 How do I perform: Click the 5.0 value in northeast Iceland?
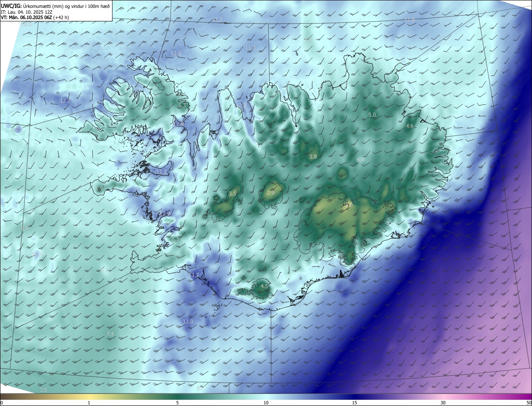(x=372, y=115)
